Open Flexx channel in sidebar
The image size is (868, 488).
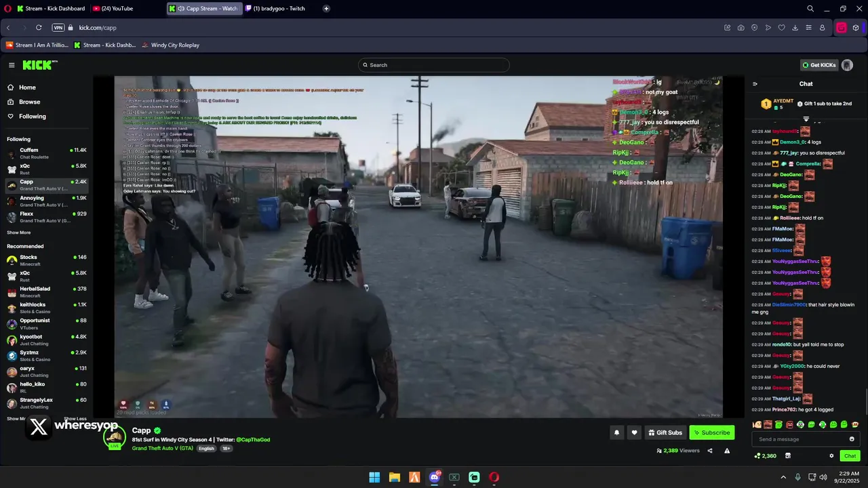(x=46, y=217)
